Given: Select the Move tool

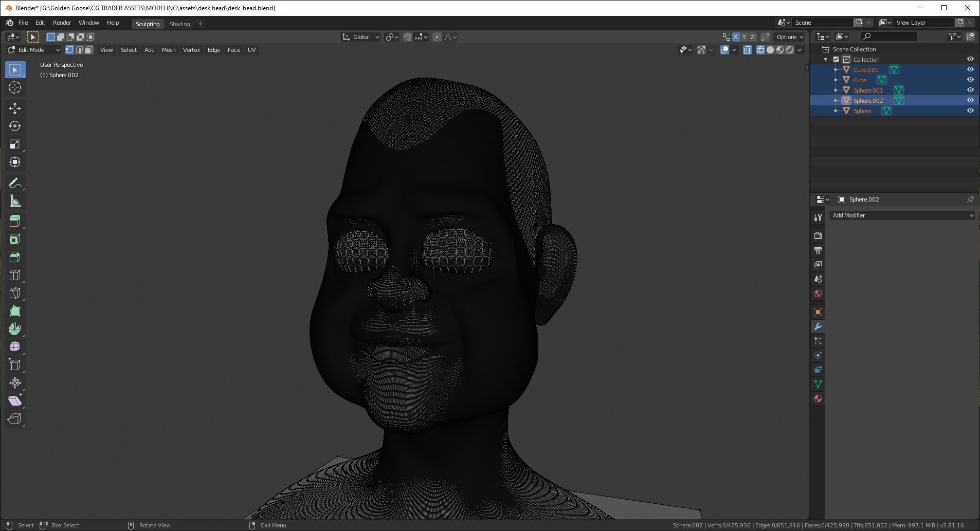Looking at the screenshot, I should [15, 108].
